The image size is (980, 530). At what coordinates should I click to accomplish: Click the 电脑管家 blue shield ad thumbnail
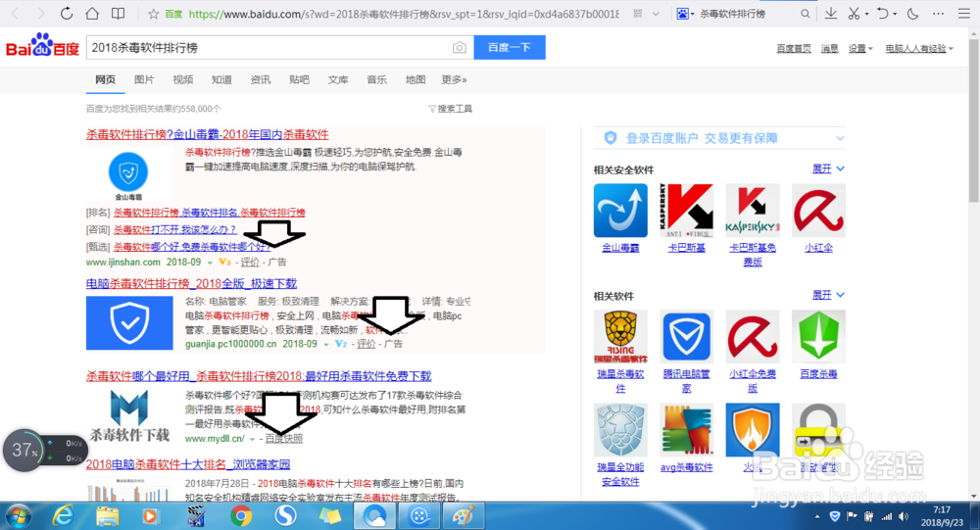pyautogui.click(x=129, y=323)
